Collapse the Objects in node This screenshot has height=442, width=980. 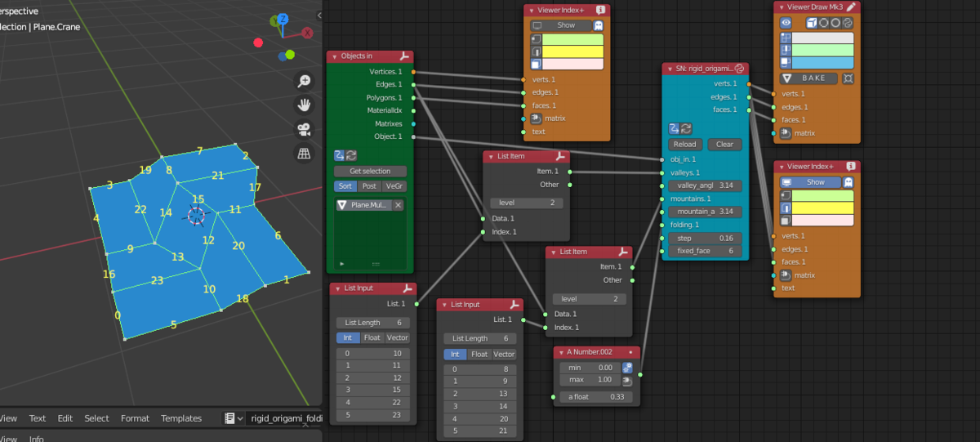point(333,56)
